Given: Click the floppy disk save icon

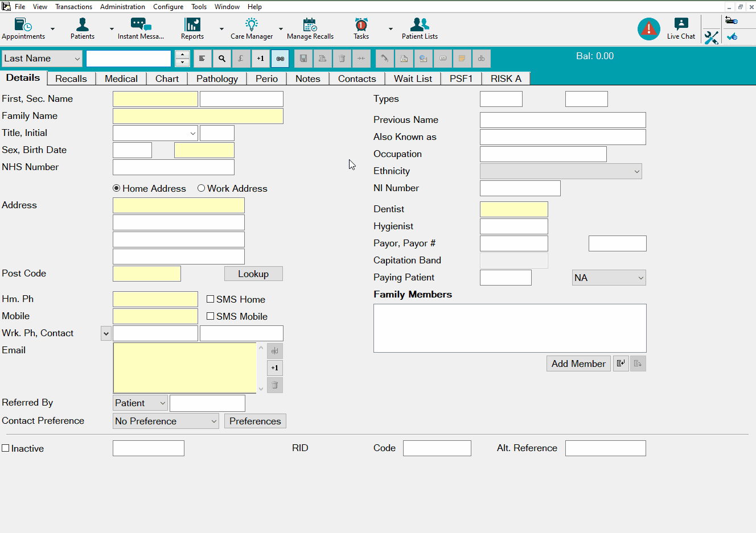Looking at the screenshot, I should [303, 59].
